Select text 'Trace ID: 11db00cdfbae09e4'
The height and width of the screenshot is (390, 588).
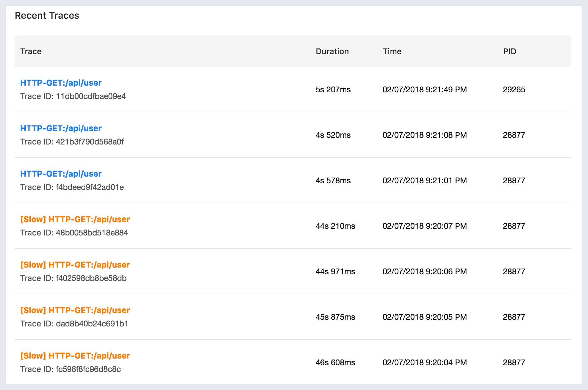73,96
